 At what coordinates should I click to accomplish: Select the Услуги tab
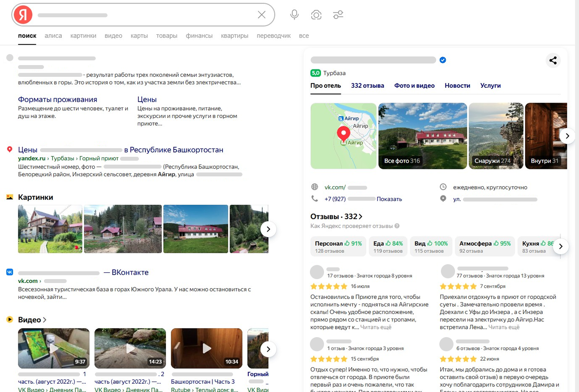490,85
